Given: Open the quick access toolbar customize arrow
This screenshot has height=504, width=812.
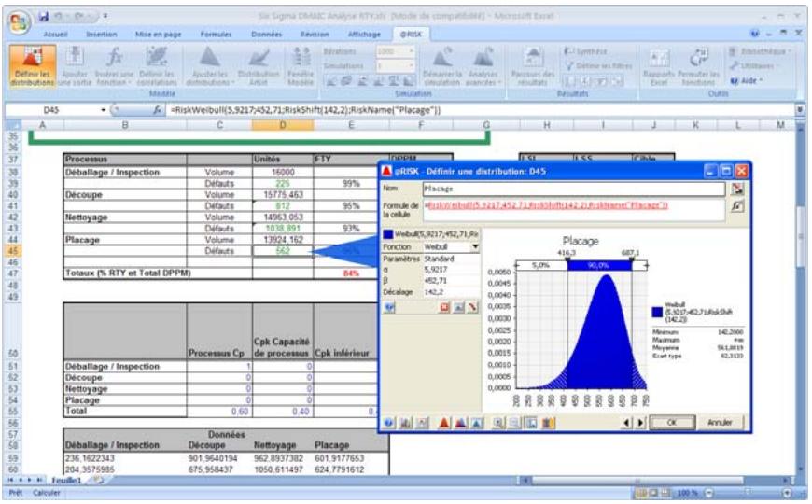Looking at the screenshot, I should [105, 16].
